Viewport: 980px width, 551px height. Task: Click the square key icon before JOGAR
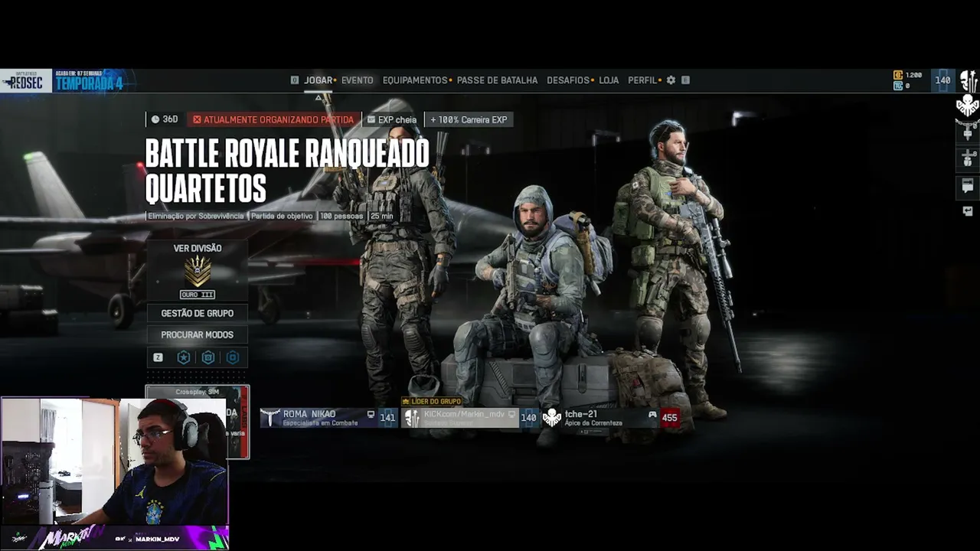[x=295, y=80]
